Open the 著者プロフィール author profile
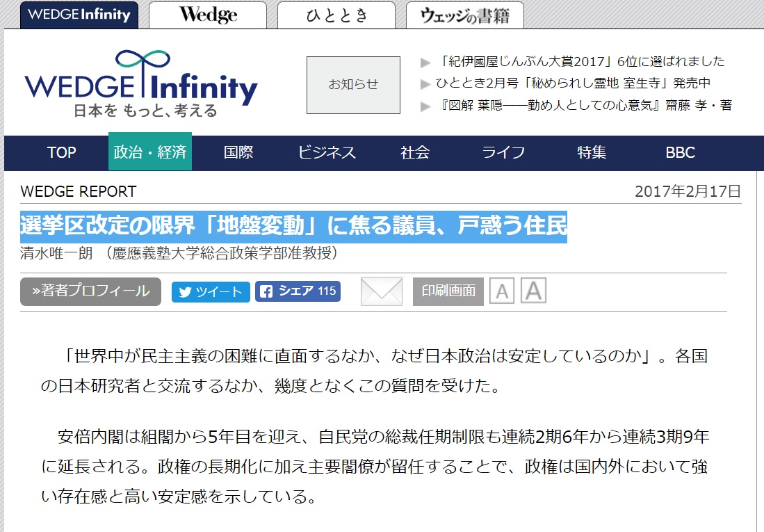Image resolution: width=764 pixels, height=532 pixels. tap(90, 291)
